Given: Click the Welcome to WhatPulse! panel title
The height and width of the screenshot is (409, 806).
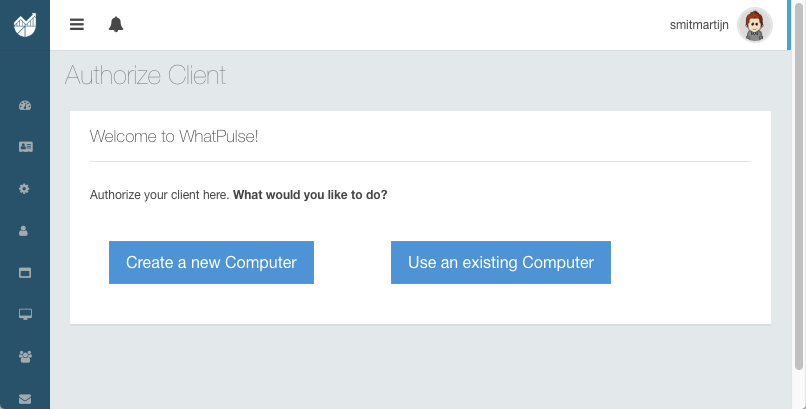Looking at the screenshot, I should click(x=174, y=136).
